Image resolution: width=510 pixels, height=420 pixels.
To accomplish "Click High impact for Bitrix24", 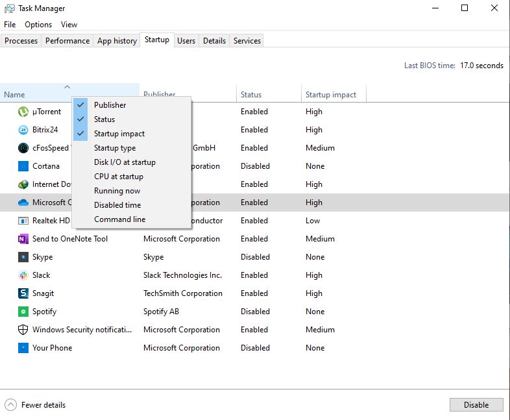I will pyautogui.click(x=314, y=130).
